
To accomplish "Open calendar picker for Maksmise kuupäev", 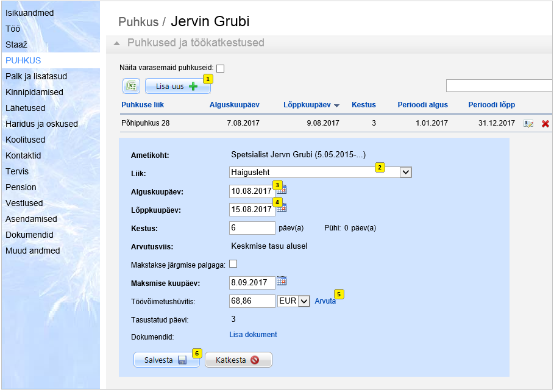I will tap(281, 281).
